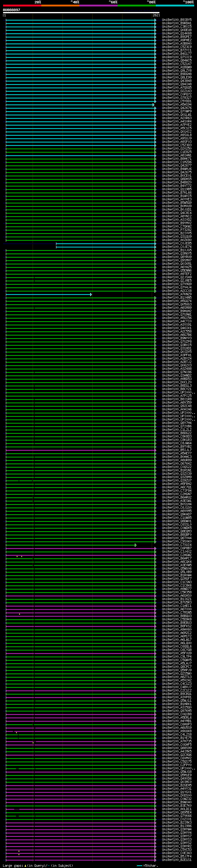Click the white AU088897 query length bar
The height and width of the screenshot is (868, 197).
pyautogui.click(x=81, y=12)
